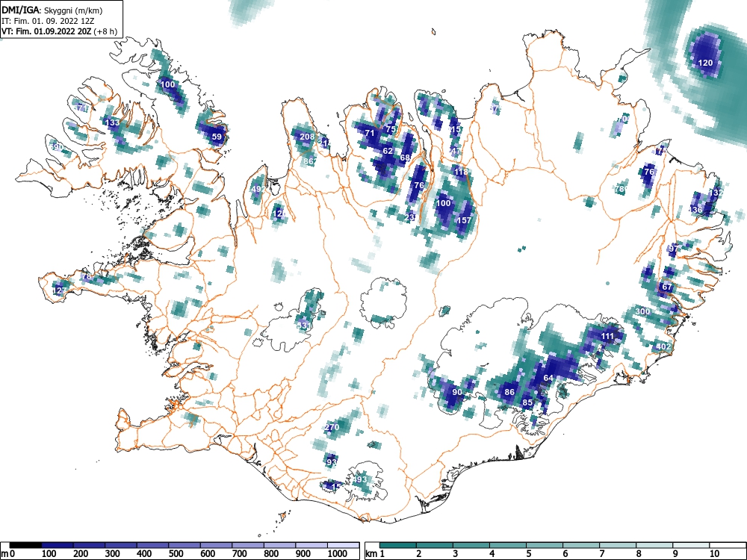Click the 62 visibility value on the map
Image resolution: width=747 pixels, height=560 pixels.
[x=388, y=151]
